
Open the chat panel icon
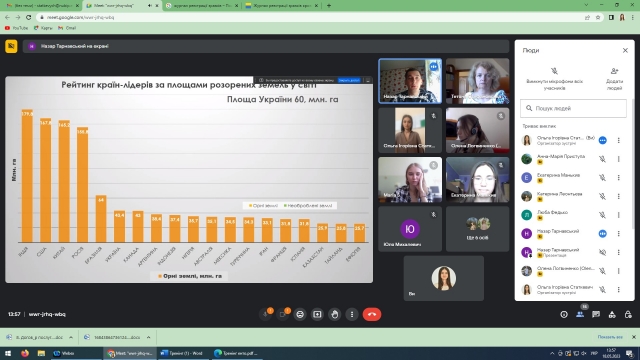tap(596, 314)
